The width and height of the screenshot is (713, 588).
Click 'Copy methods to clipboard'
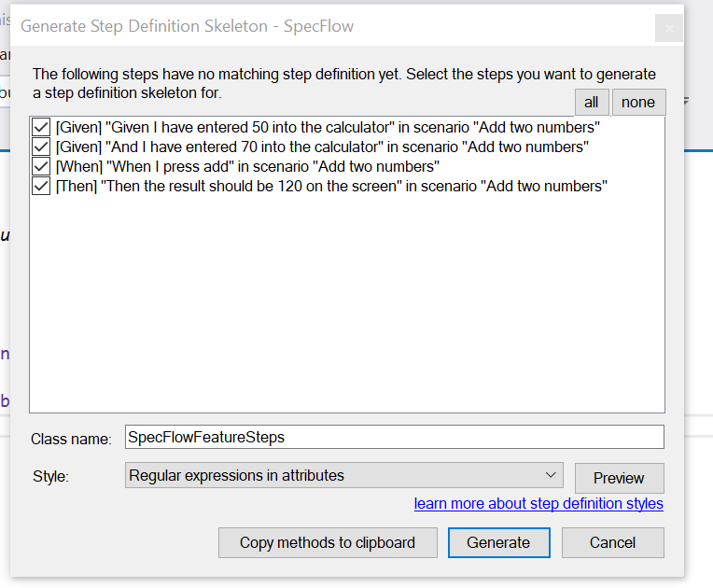pos(327,542)
